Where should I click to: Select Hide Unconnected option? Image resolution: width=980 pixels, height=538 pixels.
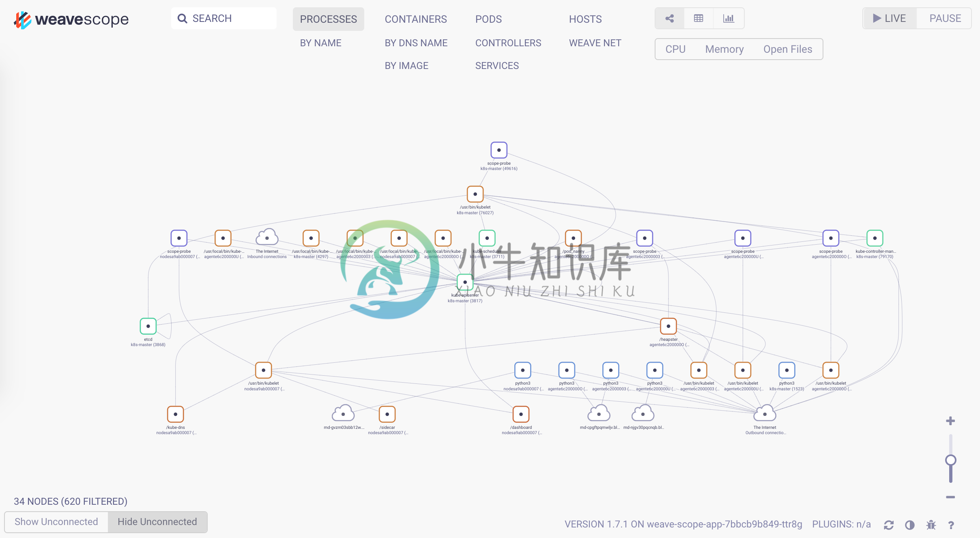coord(157,522)
